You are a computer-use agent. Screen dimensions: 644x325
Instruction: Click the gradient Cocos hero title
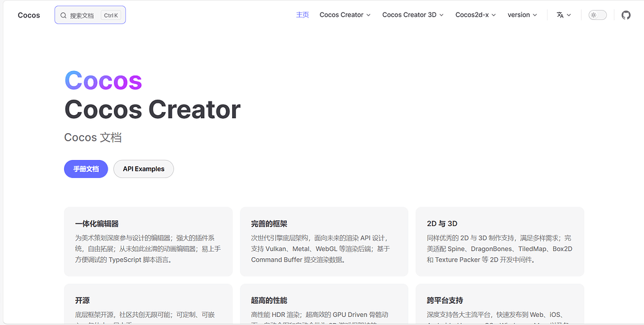(x=103, y=80)
